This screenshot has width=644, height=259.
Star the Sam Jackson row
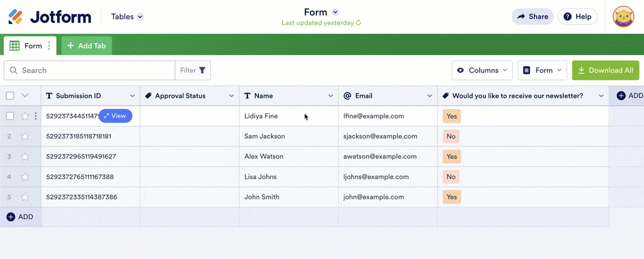[x=25, y=137]
